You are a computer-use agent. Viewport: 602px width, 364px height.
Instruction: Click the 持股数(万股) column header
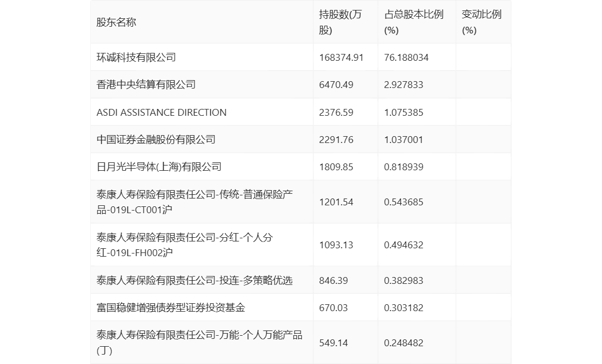point(340,22)
